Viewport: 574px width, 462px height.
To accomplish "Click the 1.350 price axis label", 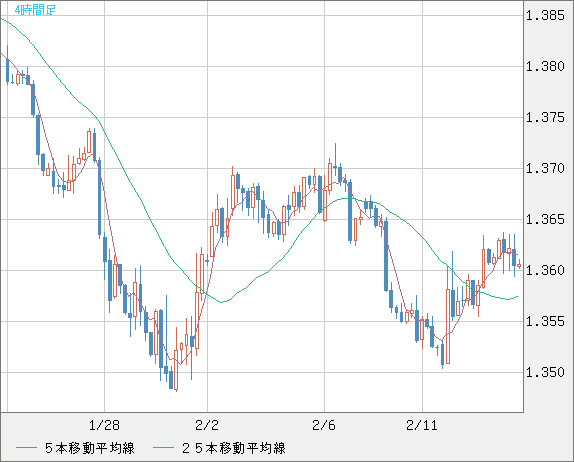I will tap(545, 372).
